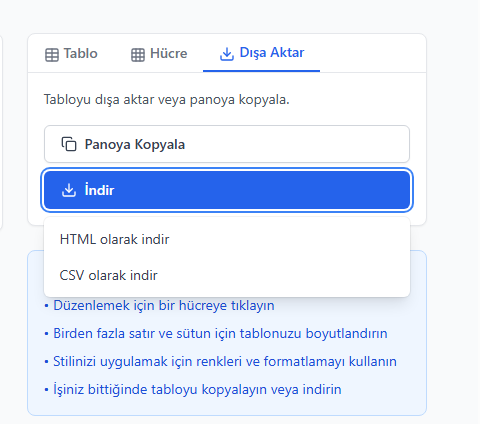Viewport: 480px width, 424px height.
Task: Click the blue underline below Dışa Aktar
Action: (x=261, y=71)
